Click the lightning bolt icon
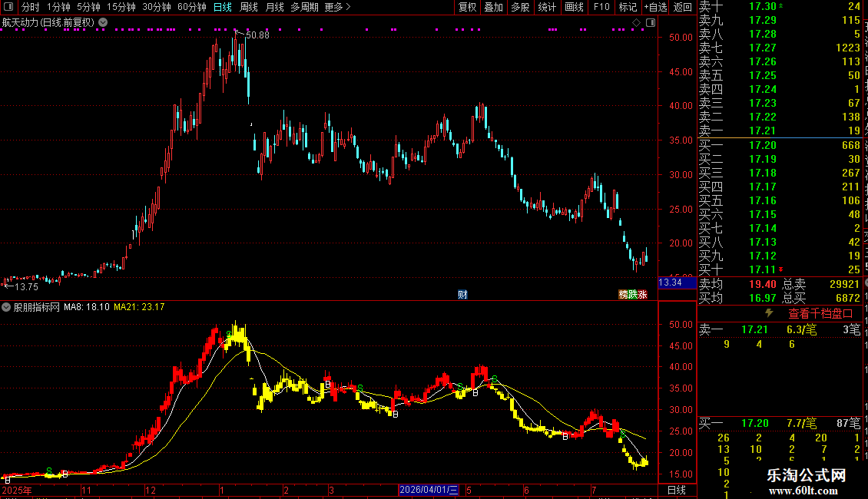The height and width of the screenshot is (499, 868). [769, 313]
